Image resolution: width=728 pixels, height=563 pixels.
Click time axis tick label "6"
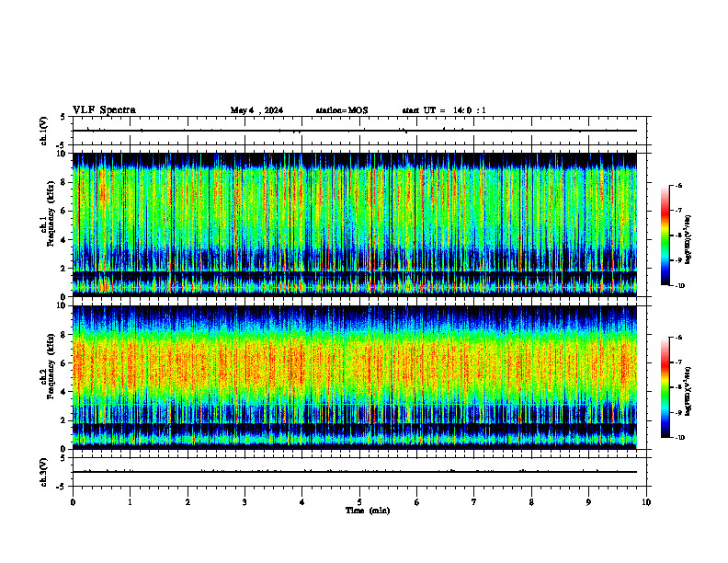click(417, 502)
